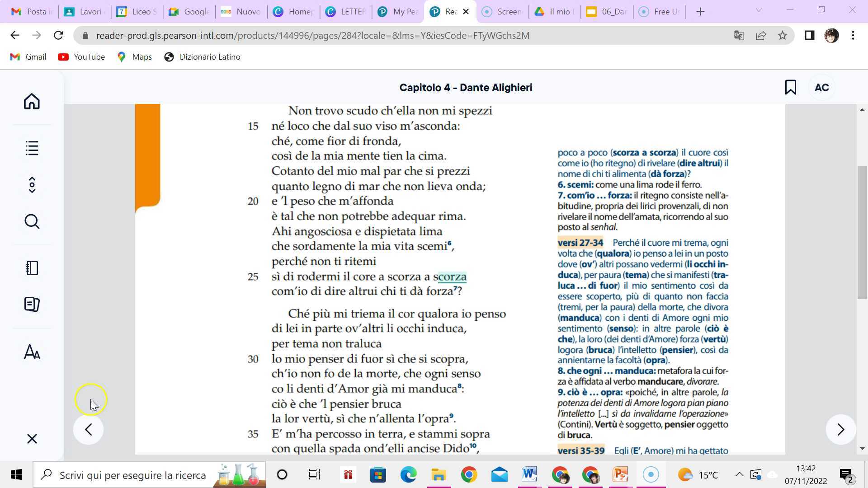The width and height of the screenshot is (868, 488).
Task: Switch to the Free Us tab
Action: tap(660, 12)
